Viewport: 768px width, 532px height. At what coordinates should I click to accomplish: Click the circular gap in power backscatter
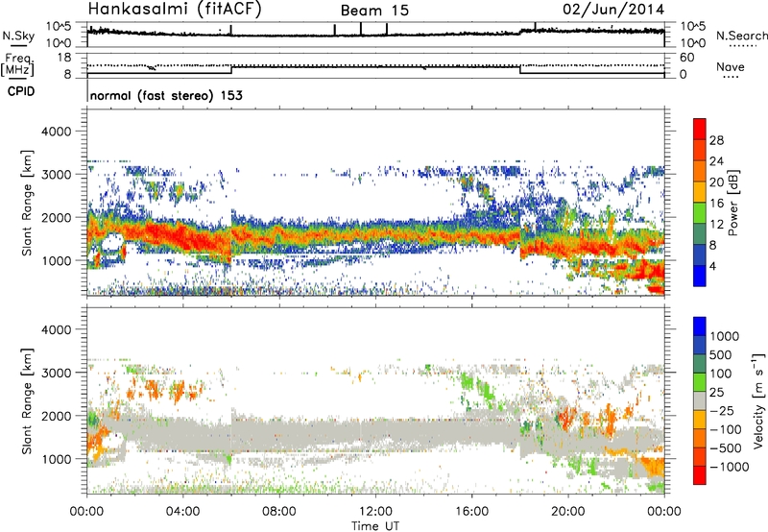click(x=113, y=243)
